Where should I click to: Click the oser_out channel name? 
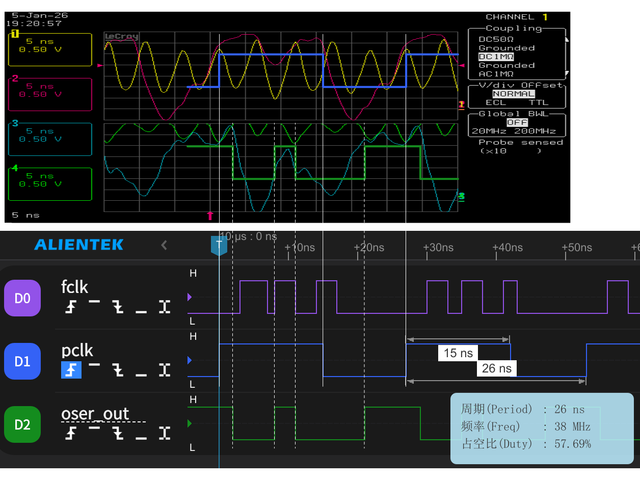96,415
